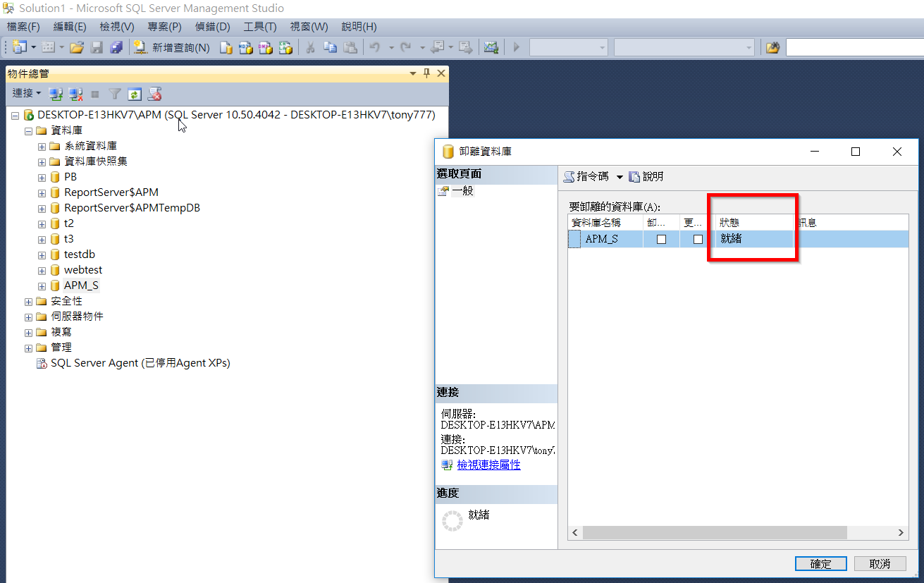Screen dimensions: 924x583
Task: Expand the testdb database node
Action: pos(42,255)
